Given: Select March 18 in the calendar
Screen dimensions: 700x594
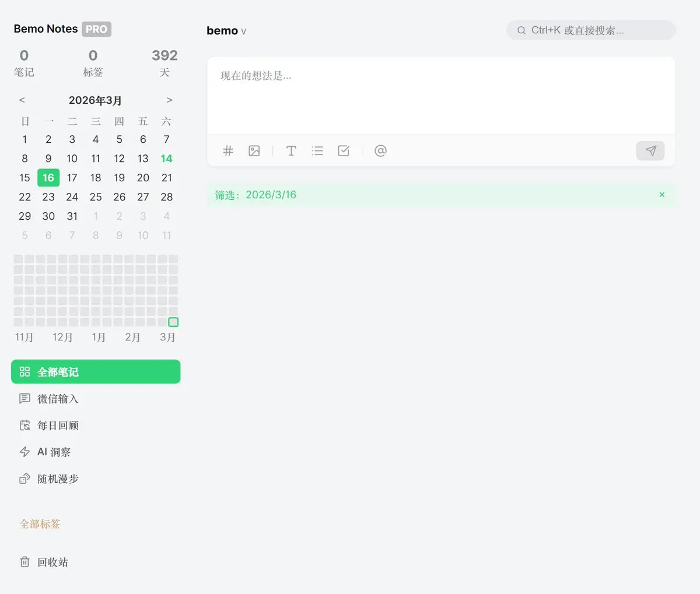Looking at the screenshot, I should point(96,178).
